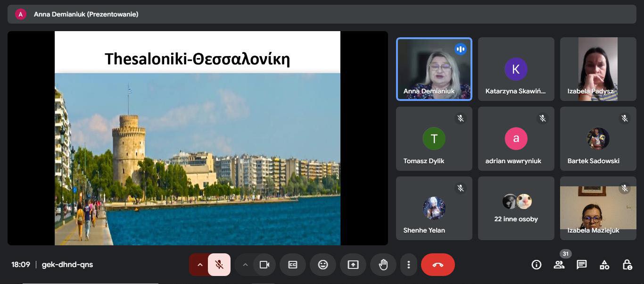Select Anna Demianiuk's video tile
The height and width of the screenshot is (284, 644).
(434, 69)
